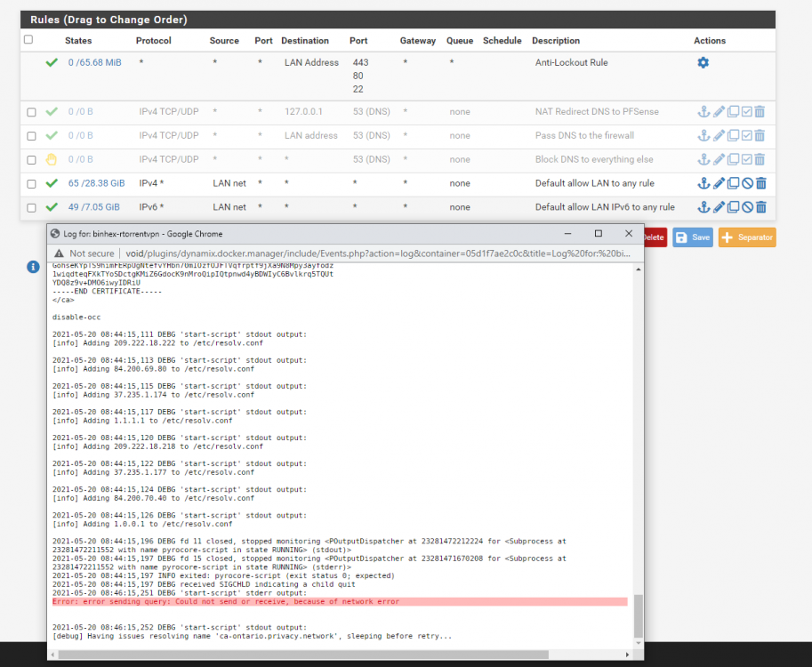Image resolution: width=812 pixels, height=667 pixels.
Task: Click anchor icon for Pass DNS to the firewall
Action: point(703,135)
